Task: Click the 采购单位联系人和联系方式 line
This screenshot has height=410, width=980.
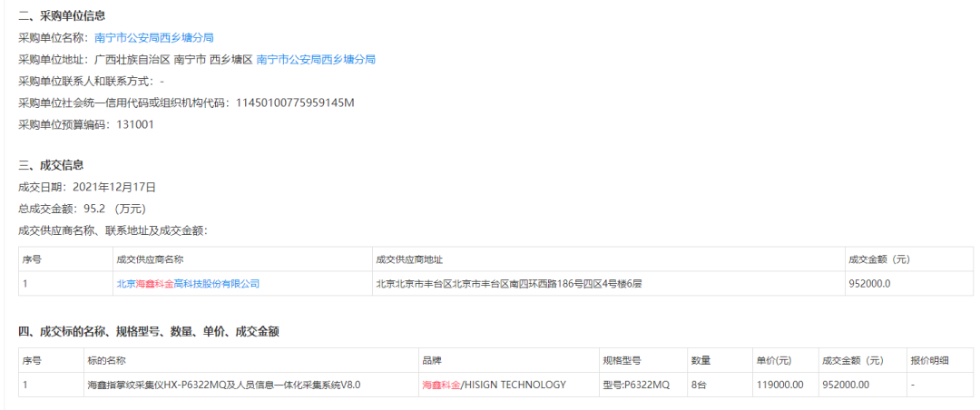Action: click(92, 82)
